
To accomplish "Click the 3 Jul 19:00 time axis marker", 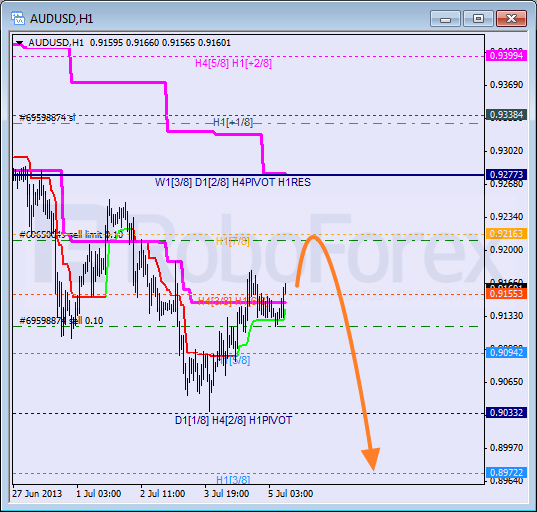I will pyautogui.click(x=226, y=494).
